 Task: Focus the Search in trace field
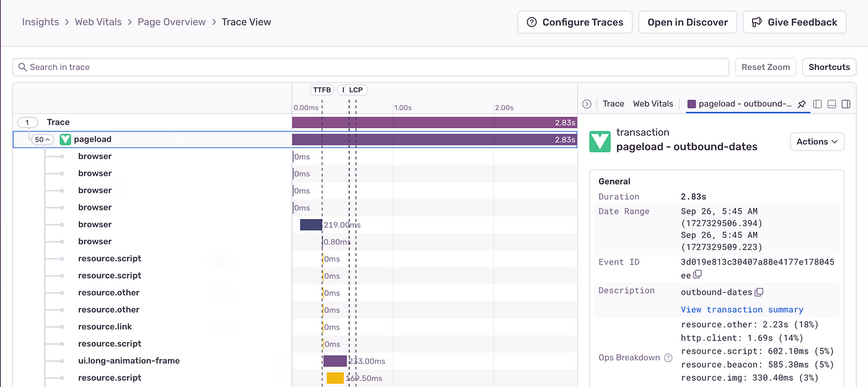(371, 67)
